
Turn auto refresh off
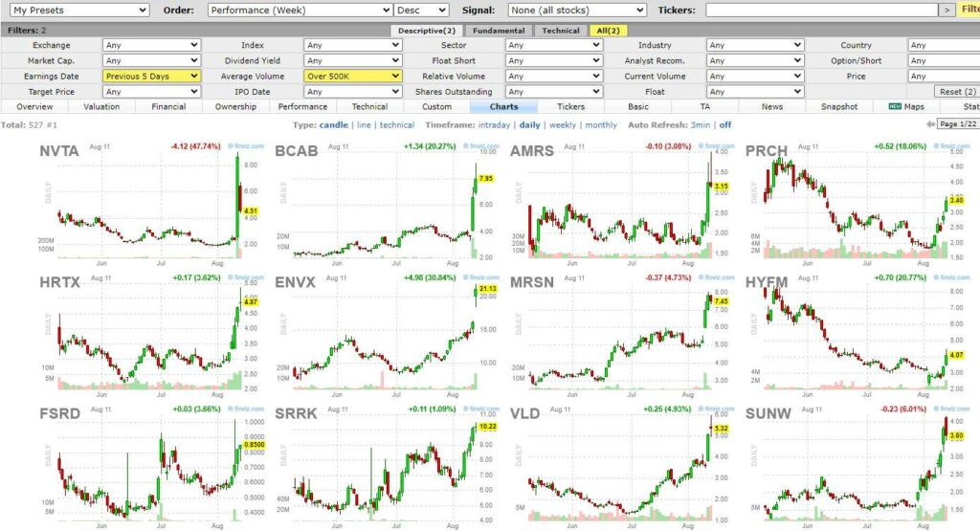725,125
